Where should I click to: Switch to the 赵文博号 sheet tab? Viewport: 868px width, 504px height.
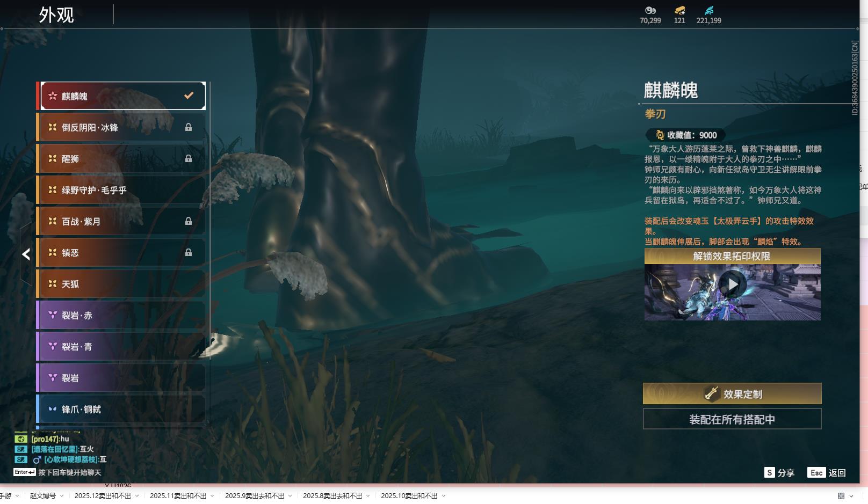(x=43, y=496)
